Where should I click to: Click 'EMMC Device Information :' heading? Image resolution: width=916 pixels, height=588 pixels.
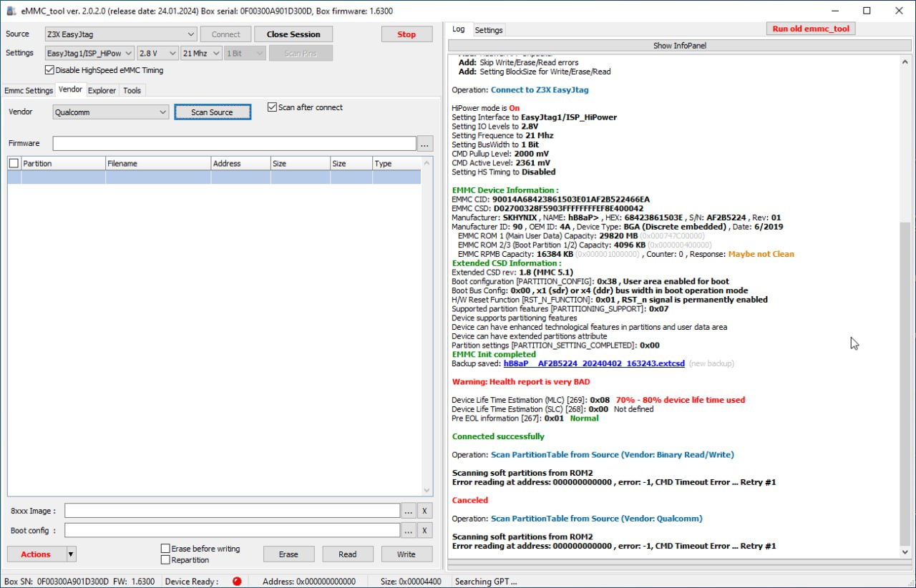pyautogui.click(x=505, y=190)
